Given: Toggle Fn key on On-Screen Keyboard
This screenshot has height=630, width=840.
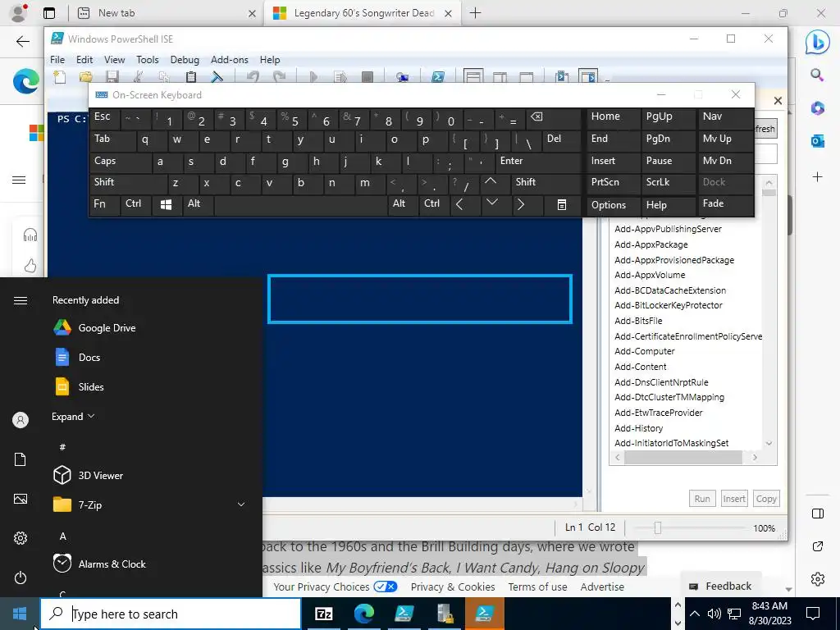Looking at the screenshot, I should (104, 204).
